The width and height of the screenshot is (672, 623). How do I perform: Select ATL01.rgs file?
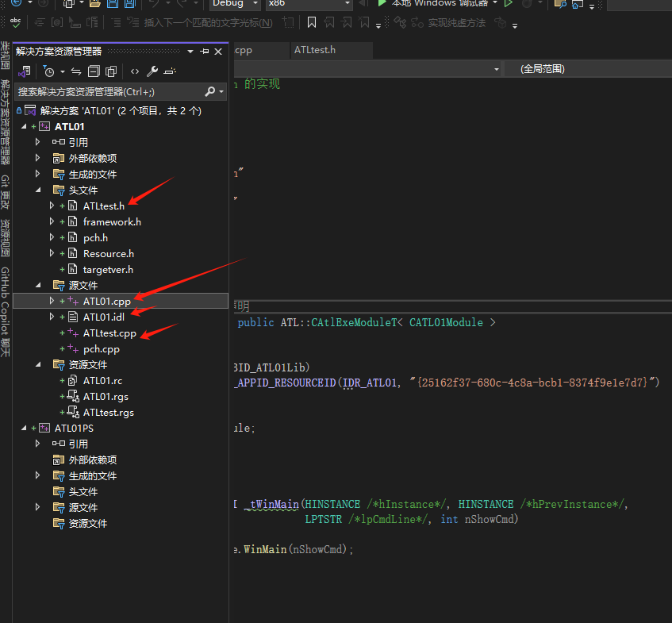[106, 396]
